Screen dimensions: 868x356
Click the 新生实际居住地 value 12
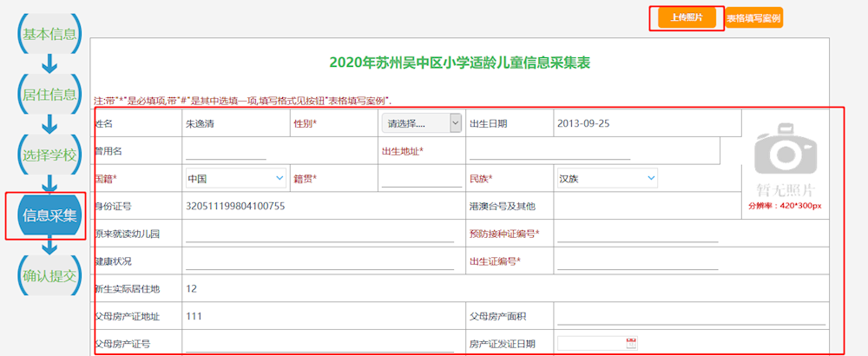(x=192, y=288)
